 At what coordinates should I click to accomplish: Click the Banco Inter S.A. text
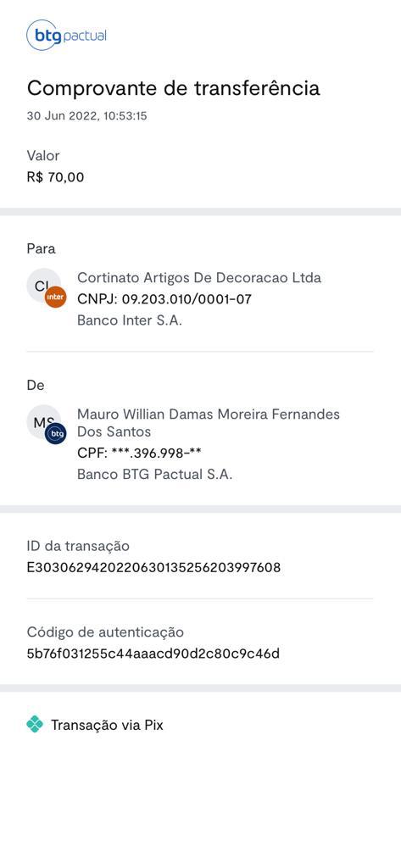tap(130, 320)
